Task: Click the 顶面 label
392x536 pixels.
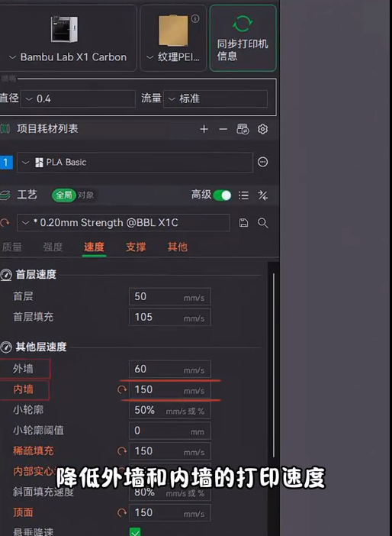Action: click(x=23, y=513)
